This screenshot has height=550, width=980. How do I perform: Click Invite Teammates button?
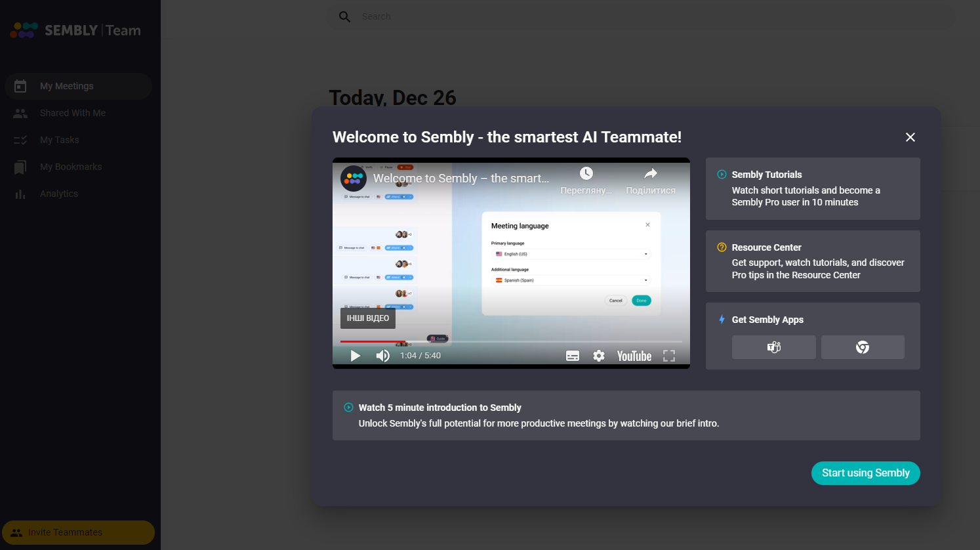click(79, 532)
